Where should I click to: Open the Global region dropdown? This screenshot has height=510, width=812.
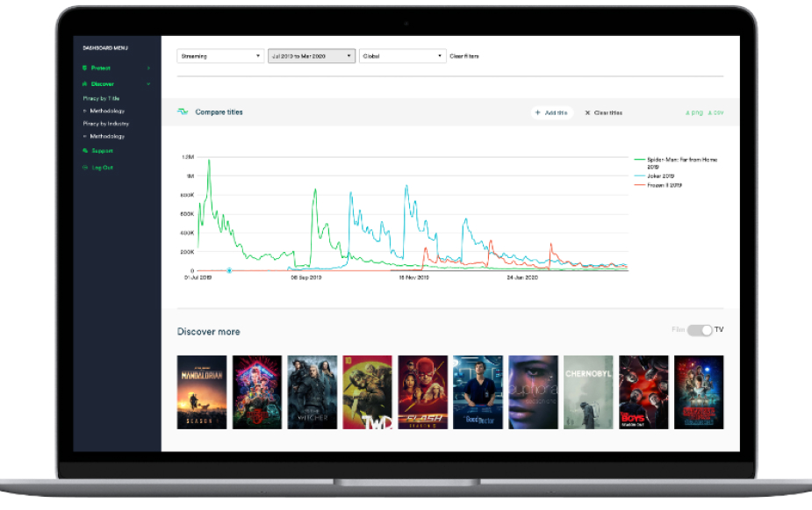(x=402, y=55)
